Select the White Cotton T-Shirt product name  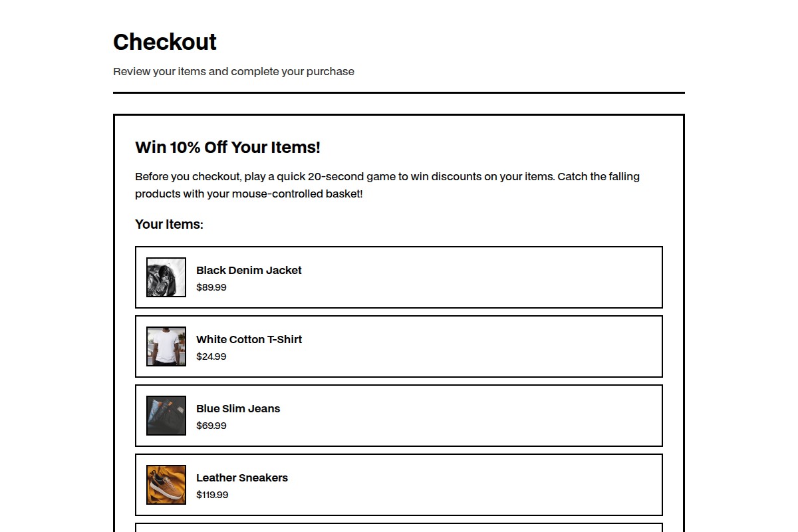point(249,339)
